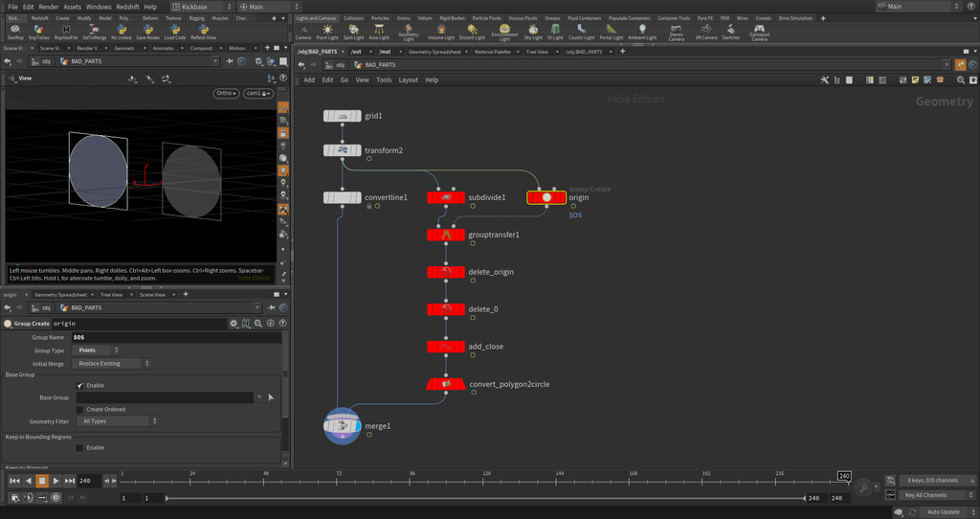Add an Area Light from shelf
Viewport: 980px width, 519px height.
click(x=379, y=32)
